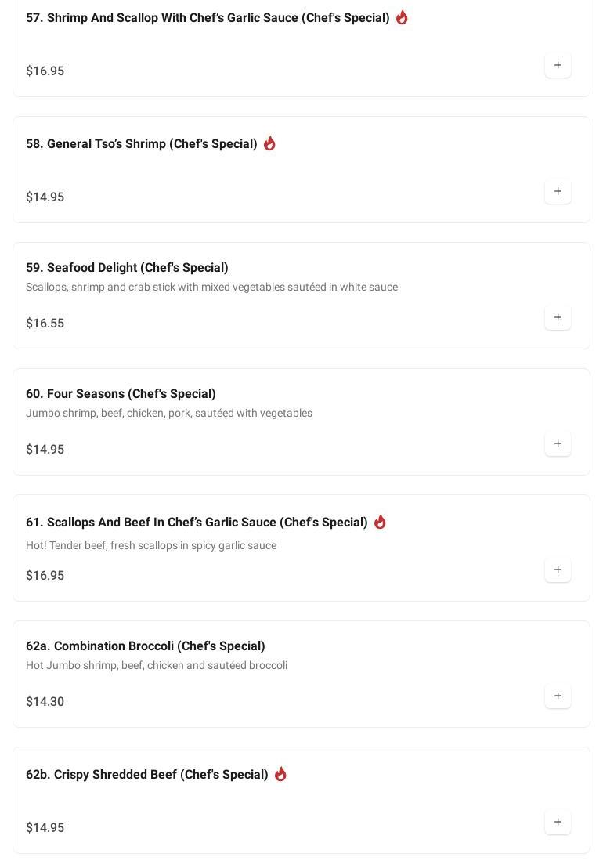Click the $14.30 Combination Broccoli price
Image resolution: width=603 pixels, height=868 pixels.
45,702
